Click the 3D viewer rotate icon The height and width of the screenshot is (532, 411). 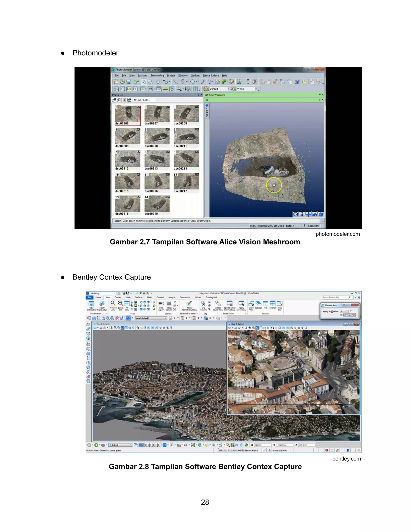pos(296,214)
